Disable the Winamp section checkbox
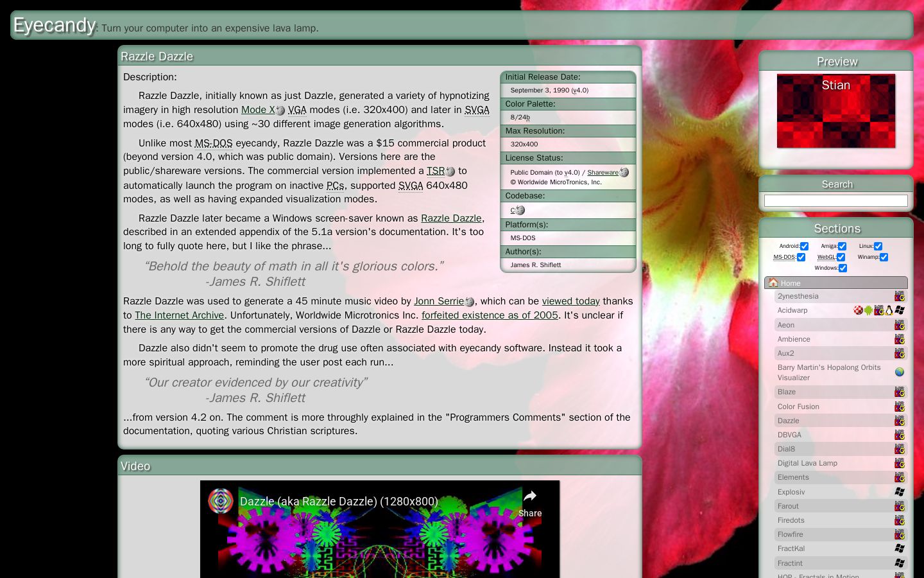Viewport: 924px width, 578px height. coord(884,257)
